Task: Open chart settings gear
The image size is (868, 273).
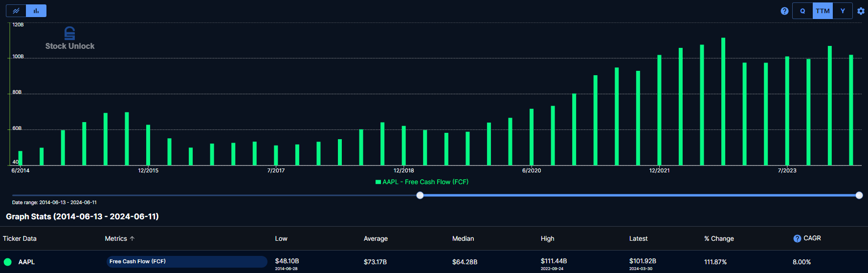Action: 861,11
